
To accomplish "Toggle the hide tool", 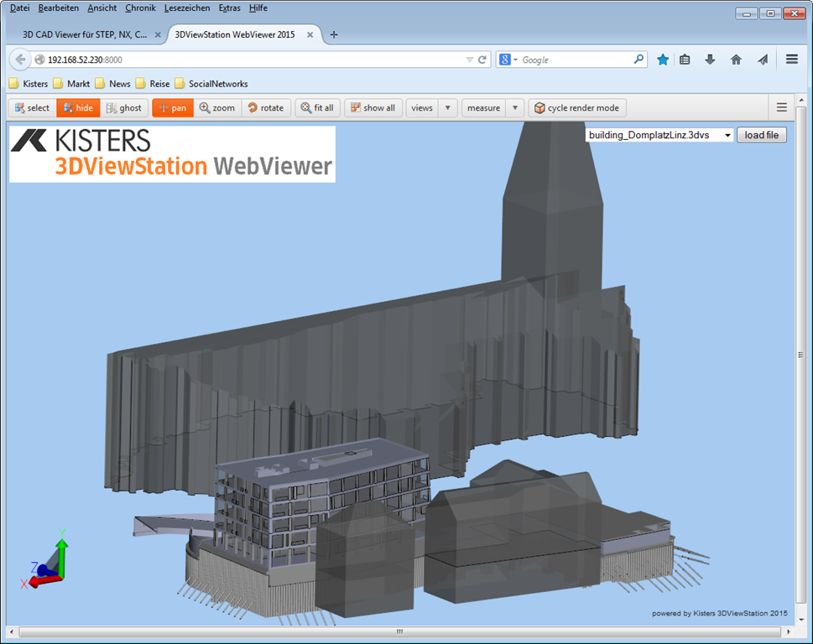I will 78,108.
